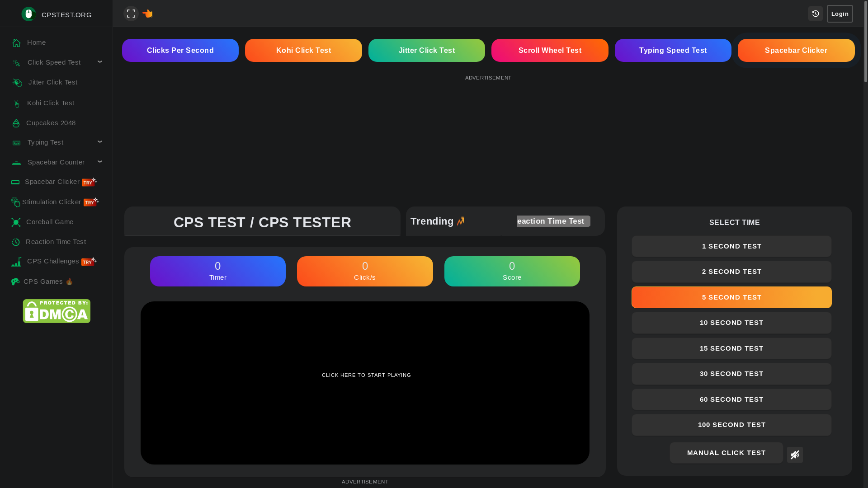Click the trending Reaction Time Test link

coord(553,221)
